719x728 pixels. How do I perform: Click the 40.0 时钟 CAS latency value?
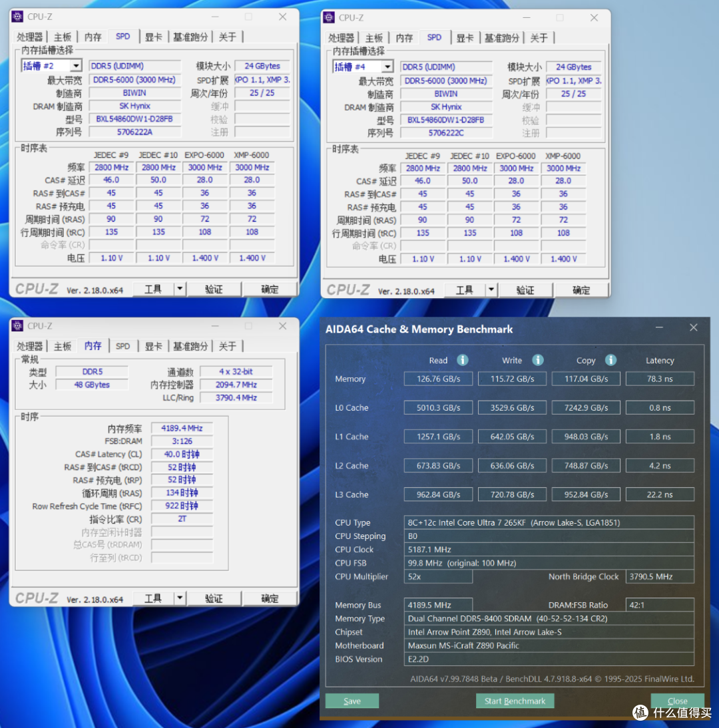(x=182, y=454)
